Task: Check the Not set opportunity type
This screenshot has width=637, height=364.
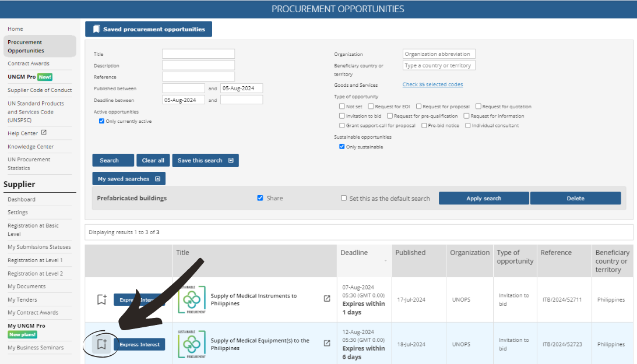Action: pos(342,107)
